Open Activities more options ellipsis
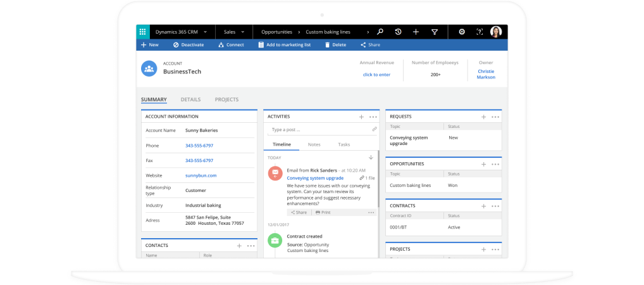Viewport: 644px width, 285px height. click(x=373, y=117)
